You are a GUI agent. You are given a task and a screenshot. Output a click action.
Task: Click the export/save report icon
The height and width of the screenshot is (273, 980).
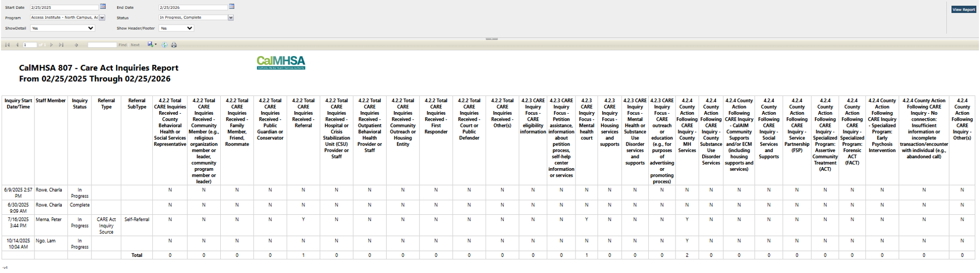(x=151, y=45)
